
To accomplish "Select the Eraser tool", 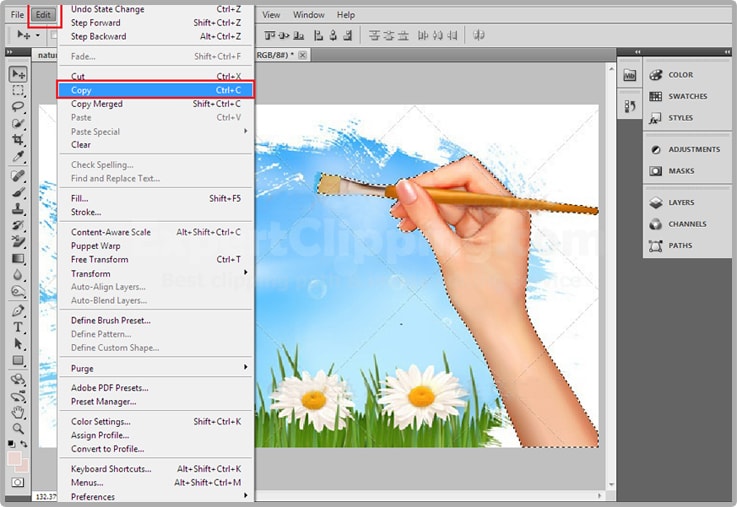I will point(18,242).
